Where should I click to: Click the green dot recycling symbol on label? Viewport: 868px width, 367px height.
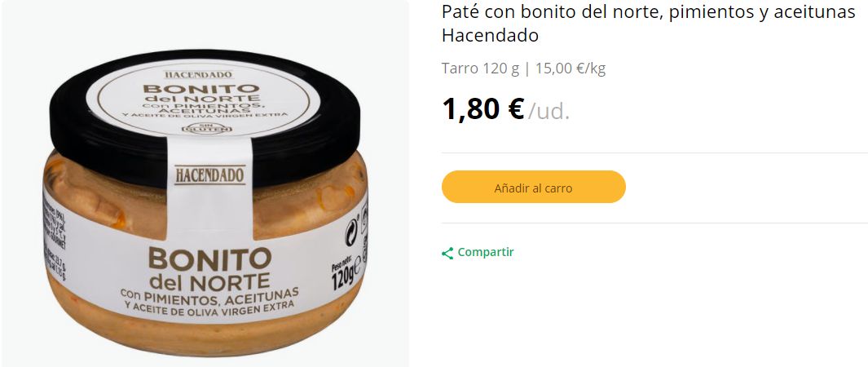(x=351, y=232)
